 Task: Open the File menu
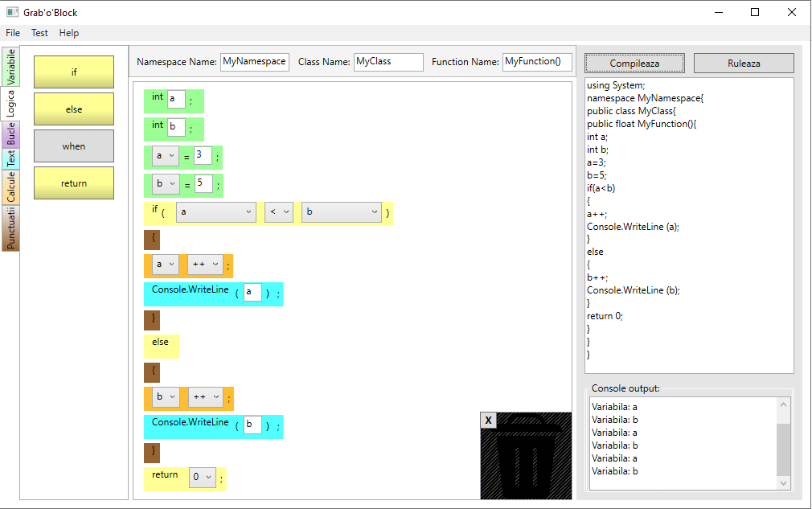(13, 33)
